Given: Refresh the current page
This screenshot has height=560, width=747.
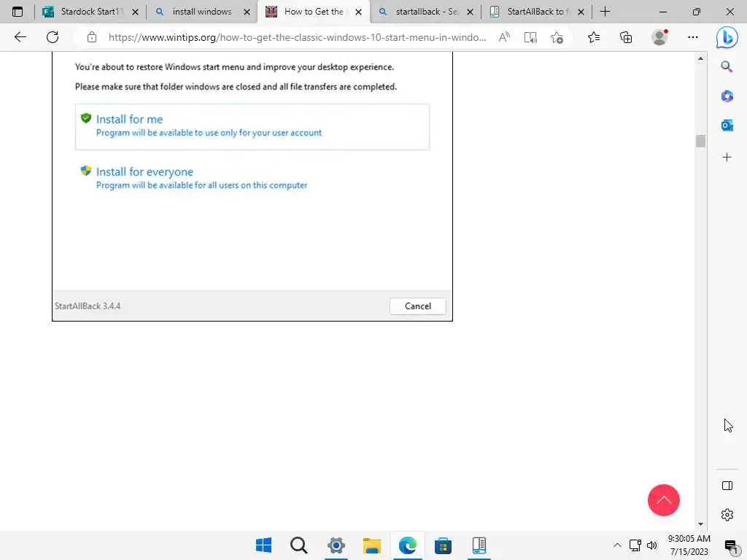Looking at the screenshot, I should pyautogui.click(x=53, y=37).
